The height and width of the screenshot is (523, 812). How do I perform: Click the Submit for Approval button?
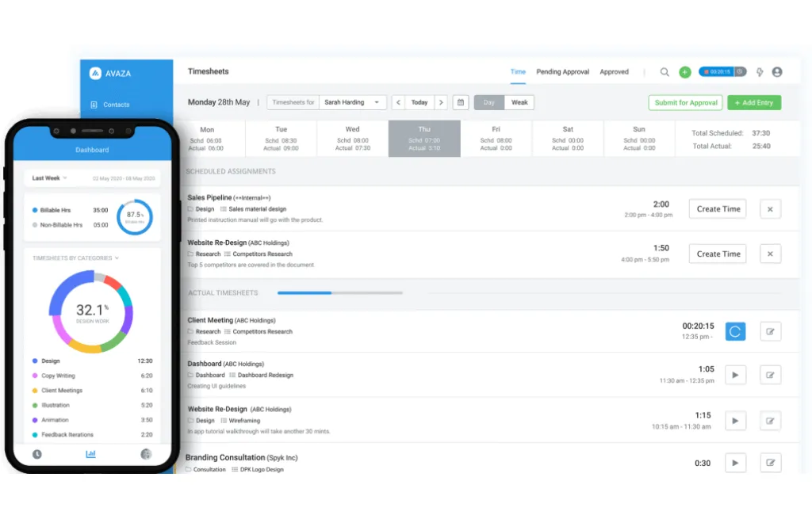point(686,103)
